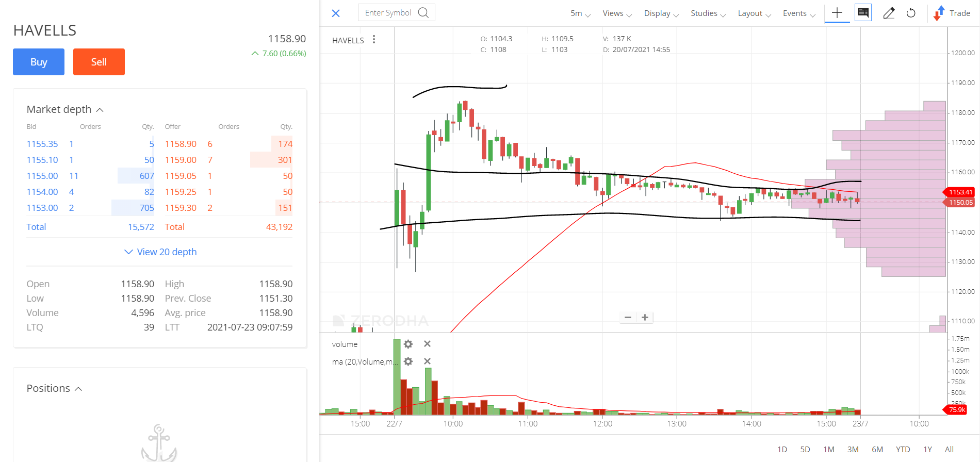
Task: Open HAVELLS chart options three-dot menu
Action: click(x=374, y=40)
